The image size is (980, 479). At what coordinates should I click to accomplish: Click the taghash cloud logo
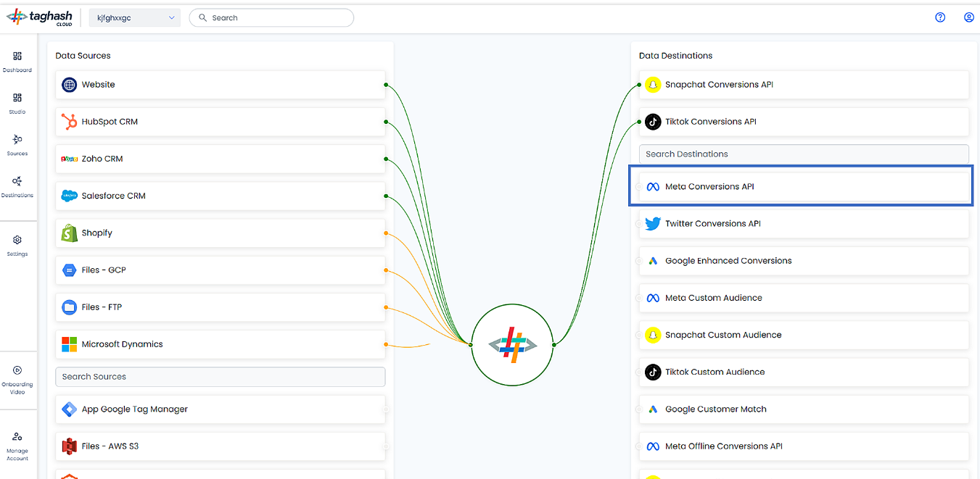coord(40,17)
